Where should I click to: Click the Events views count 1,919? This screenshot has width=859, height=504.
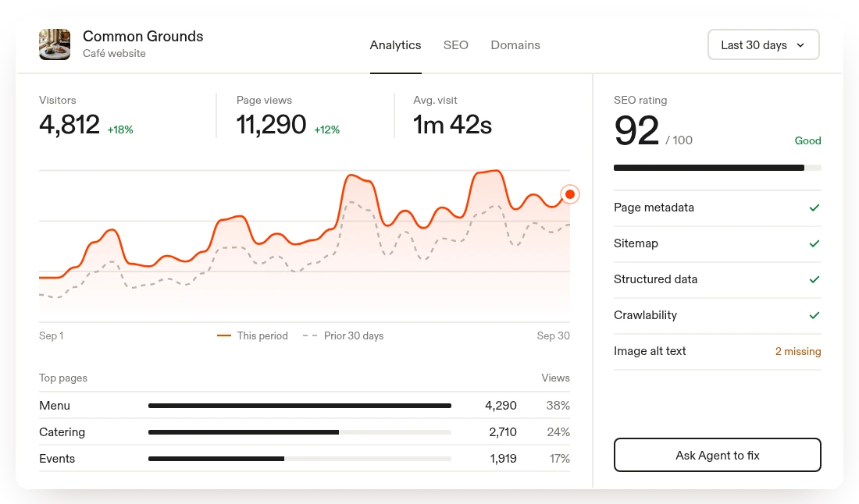(503, 459)
